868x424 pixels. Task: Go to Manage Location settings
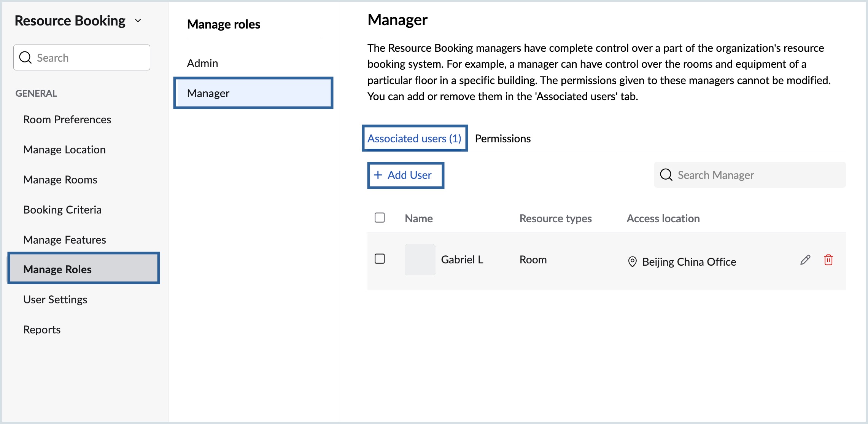pyautogui.click(x=64, y=150)
